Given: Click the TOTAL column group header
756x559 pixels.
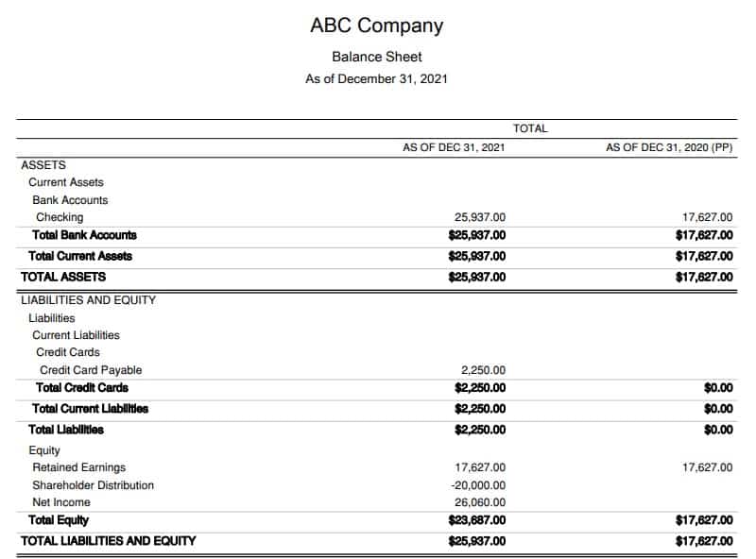Looking at the screenshot, I should click(x=530, y=128).
